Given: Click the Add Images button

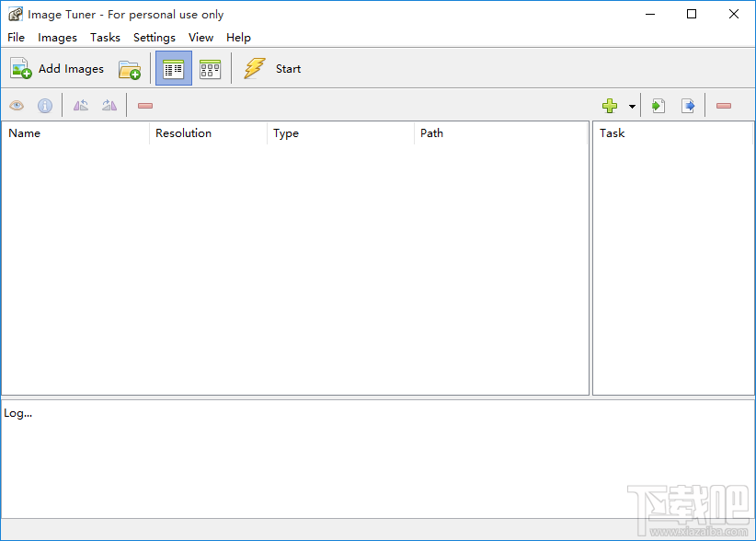Looking at the screenshot, I should [57, 68].
